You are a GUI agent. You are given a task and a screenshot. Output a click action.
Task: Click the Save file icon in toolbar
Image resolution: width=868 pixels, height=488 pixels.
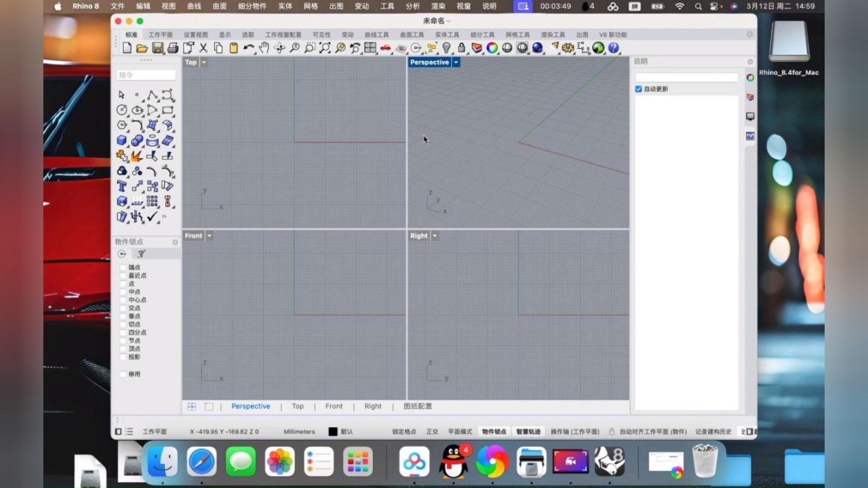157,48
